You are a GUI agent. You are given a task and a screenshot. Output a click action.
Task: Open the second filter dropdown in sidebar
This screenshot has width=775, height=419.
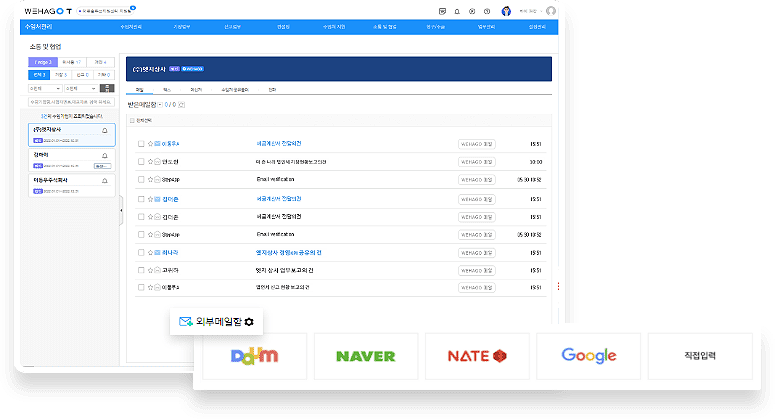pyautogui.click(x=81, y=88)
